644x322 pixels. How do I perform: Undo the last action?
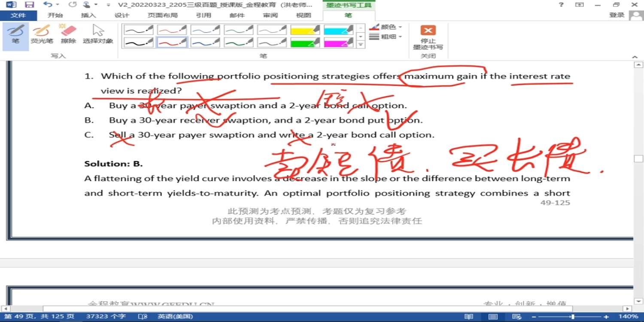point(47,5)
